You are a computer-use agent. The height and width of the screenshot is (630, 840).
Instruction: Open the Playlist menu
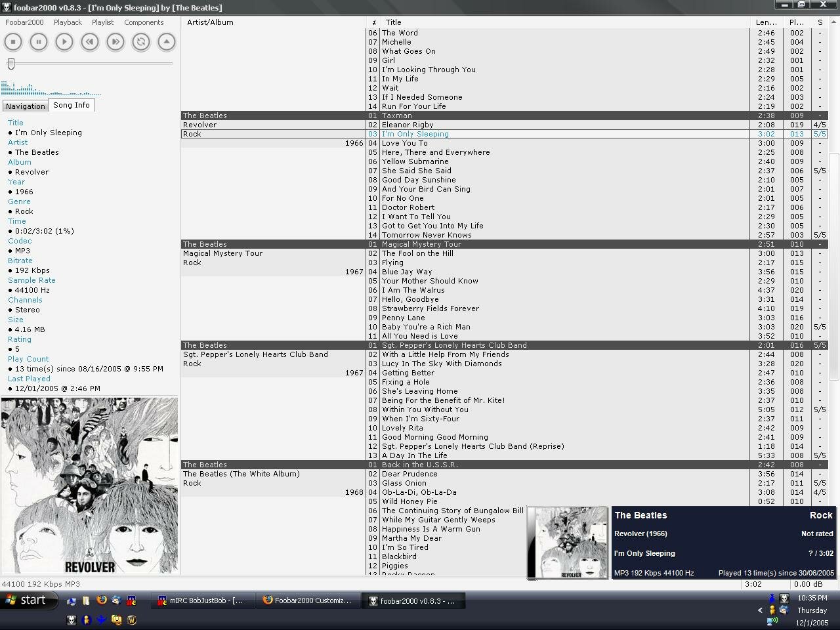103,22
